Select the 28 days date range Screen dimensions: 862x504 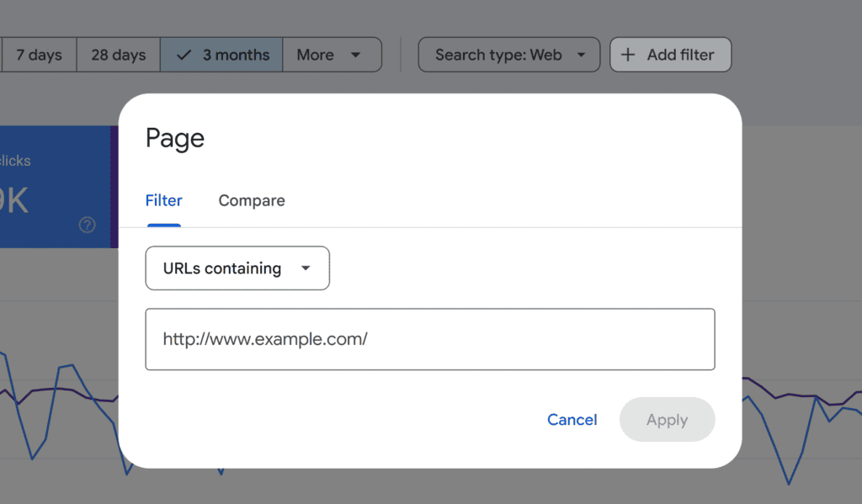coord(118,54)
